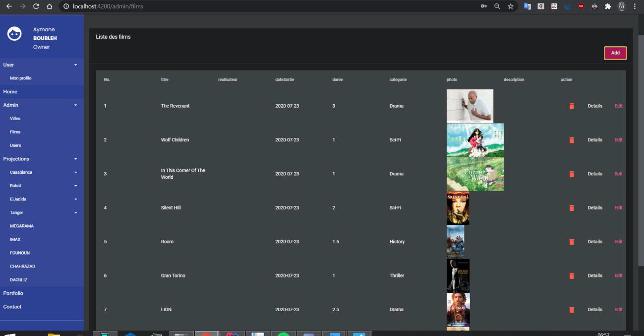Screen dimensions: 644x336
Task: Delete LION via its trash icon
Action: coord(572,309)
